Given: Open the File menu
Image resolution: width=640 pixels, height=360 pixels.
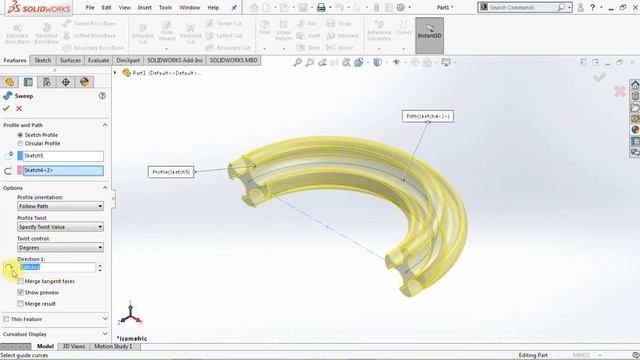Looking at the screenshot, I should coord(90,7).
